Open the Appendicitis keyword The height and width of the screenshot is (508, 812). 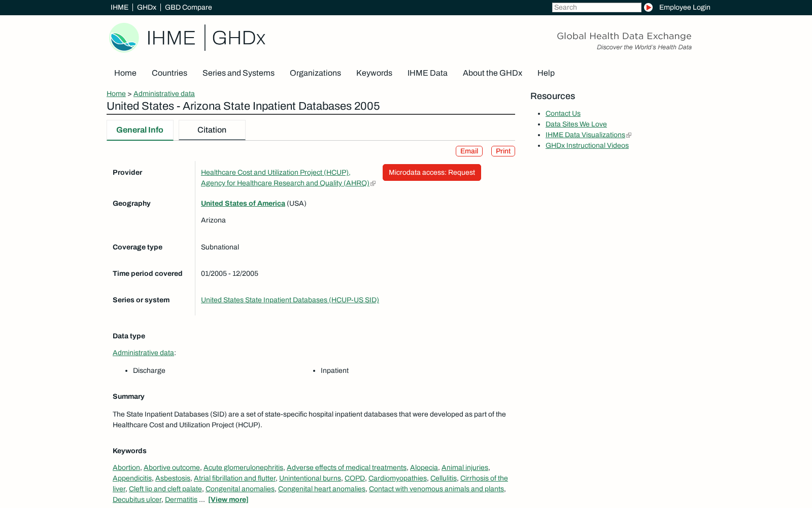[x=132, y=479]
